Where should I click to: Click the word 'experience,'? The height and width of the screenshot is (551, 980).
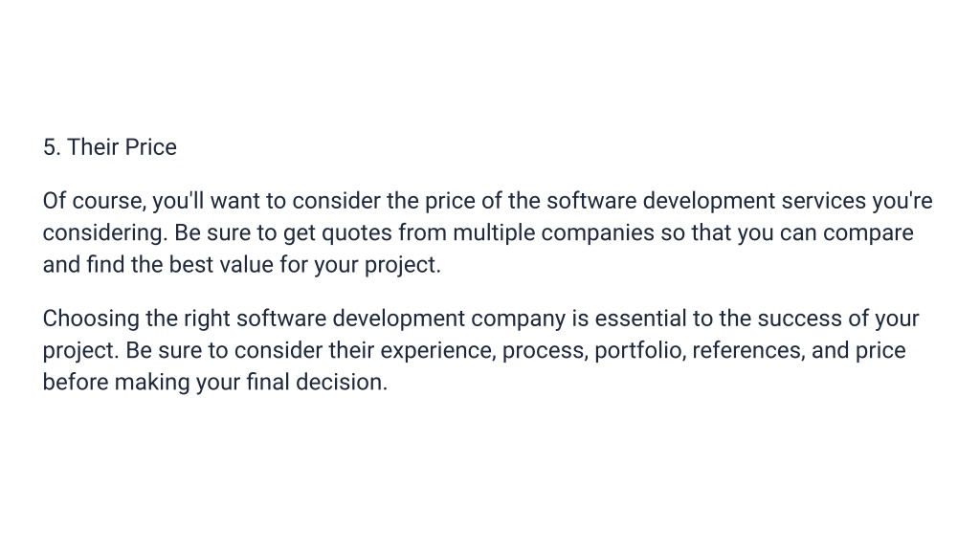[x=438, y=350]
